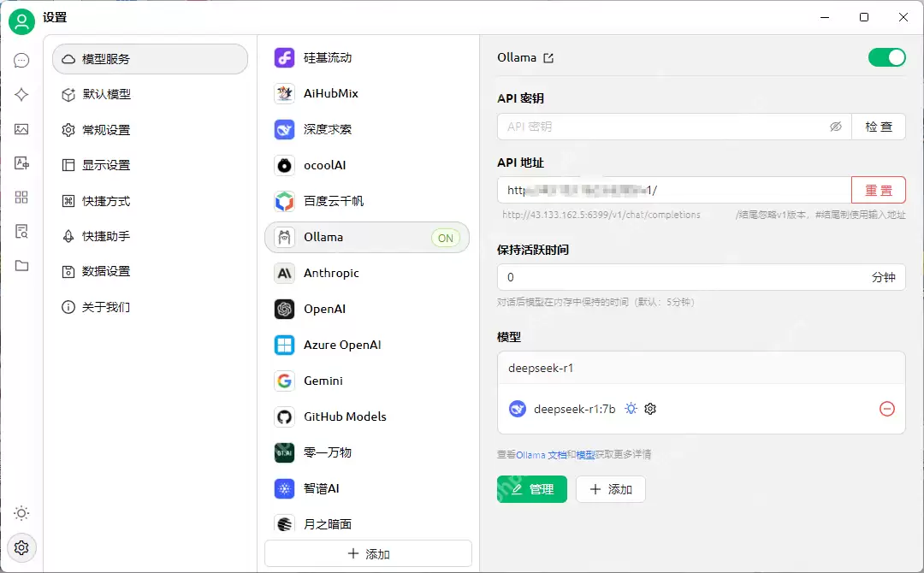Remove deepseek-r1:7b with the red minus icon

point(887,409)
